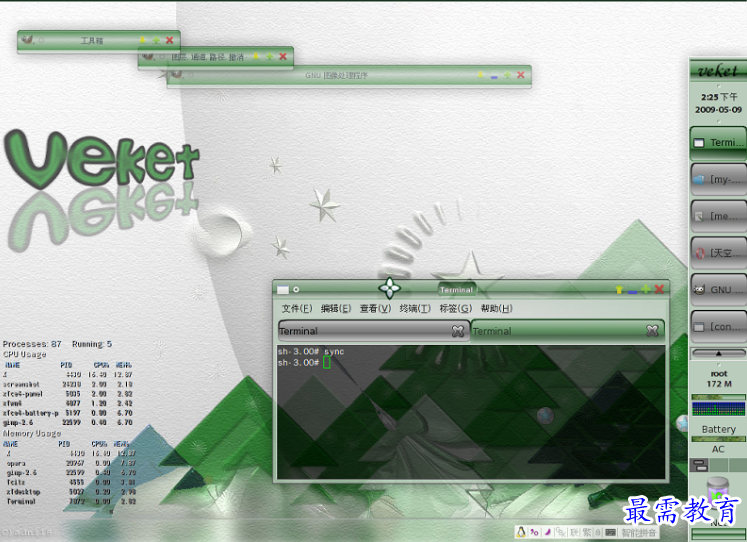The height and width of the screenshot is (542, 747).
Task: Maximize the 图层 dock window
Action: pos(269,57)
